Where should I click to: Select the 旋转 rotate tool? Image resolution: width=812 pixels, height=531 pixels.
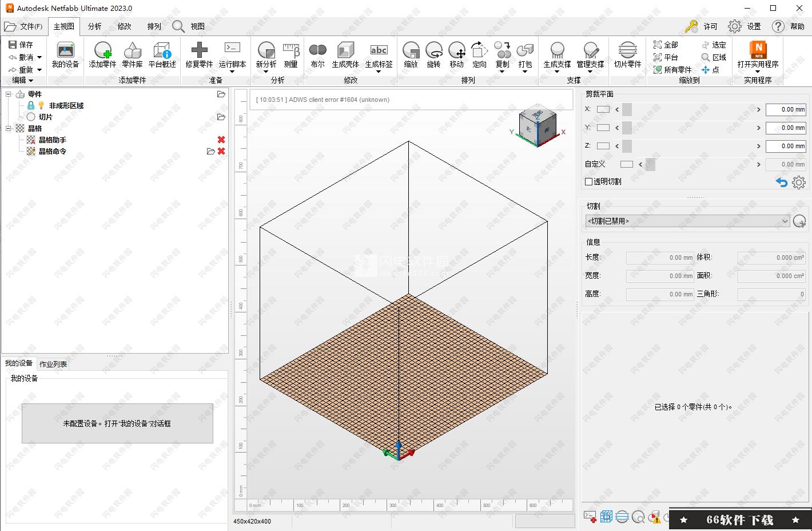(x=434, y=55)
